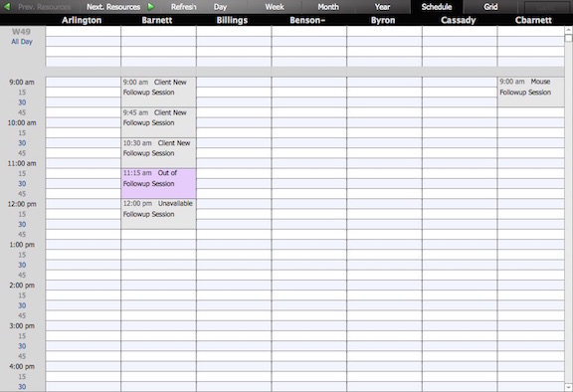573x392 pixels.
Task: Click the Byron resource column header
Action: (x=383, y=20)
